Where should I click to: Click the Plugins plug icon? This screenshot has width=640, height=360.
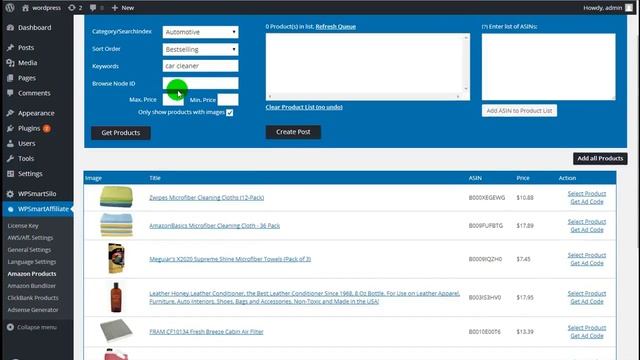click(10, 129)
